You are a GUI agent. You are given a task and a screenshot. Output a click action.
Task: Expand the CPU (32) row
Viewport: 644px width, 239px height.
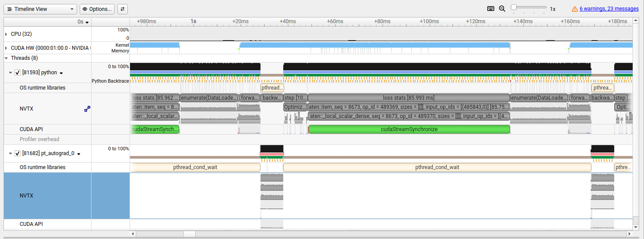(6, 34)
